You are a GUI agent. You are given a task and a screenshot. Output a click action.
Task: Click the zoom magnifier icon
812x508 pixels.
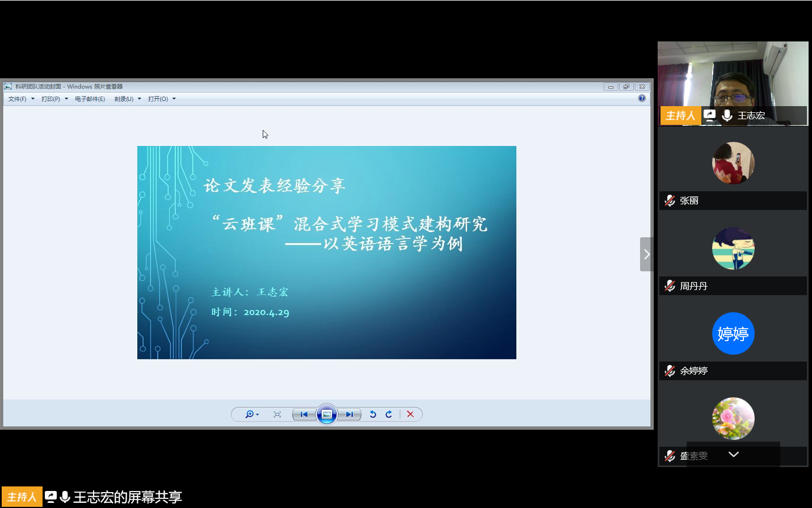[250, 414]
